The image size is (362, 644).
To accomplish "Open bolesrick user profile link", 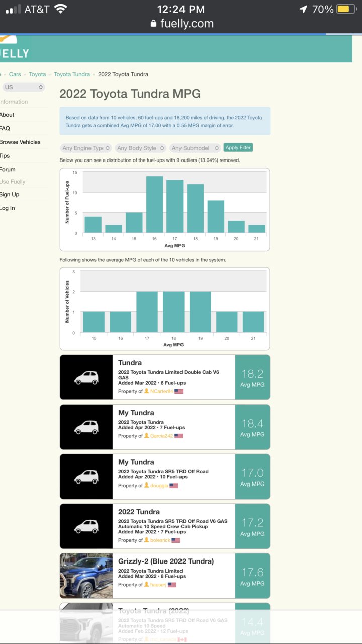I will 160,540.
